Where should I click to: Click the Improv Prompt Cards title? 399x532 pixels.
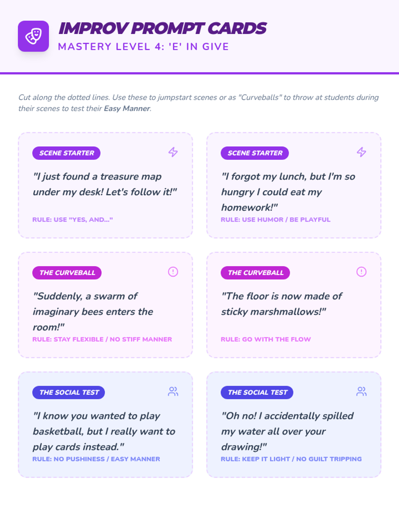(x=163, y=29)
